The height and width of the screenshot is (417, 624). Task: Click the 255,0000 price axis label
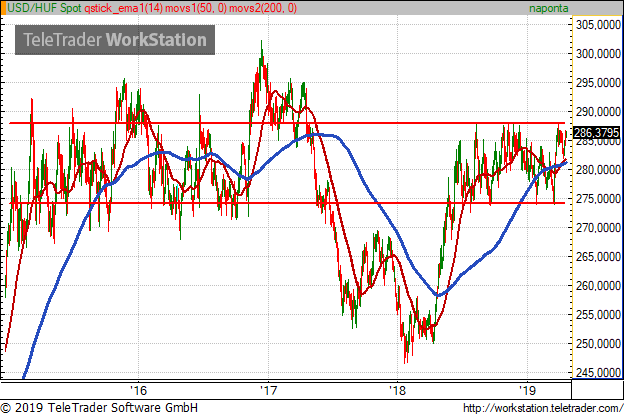click(x=598, y=315)
